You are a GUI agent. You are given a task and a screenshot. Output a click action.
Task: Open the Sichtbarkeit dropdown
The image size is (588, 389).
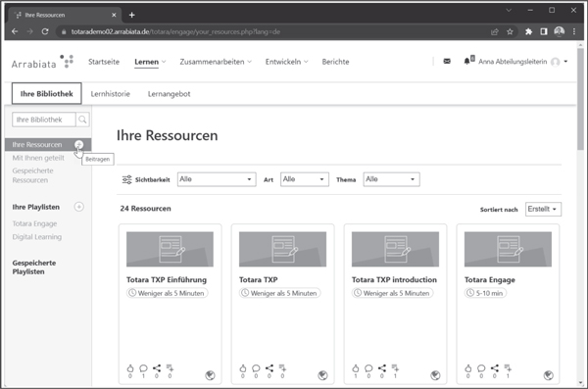point(217,179)
